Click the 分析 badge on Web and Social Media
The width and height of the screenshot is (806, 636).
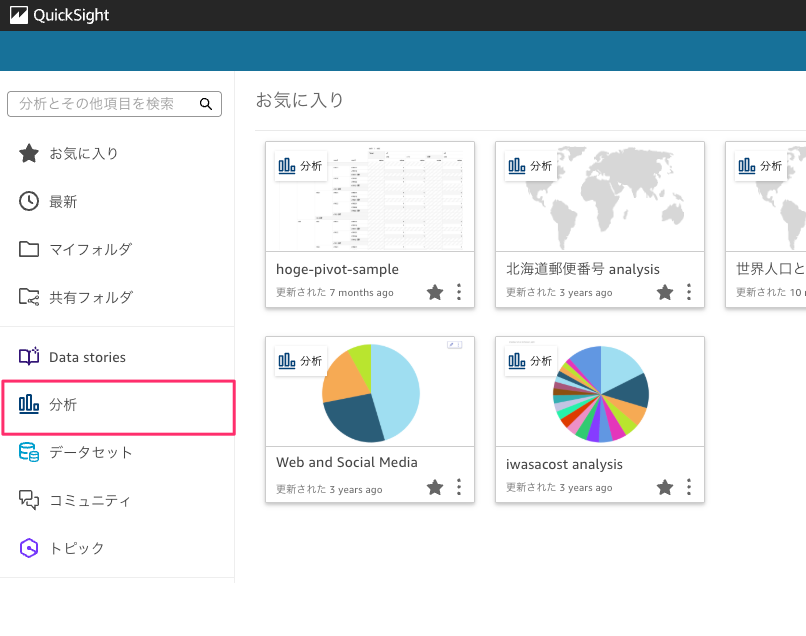pos(301,361)
